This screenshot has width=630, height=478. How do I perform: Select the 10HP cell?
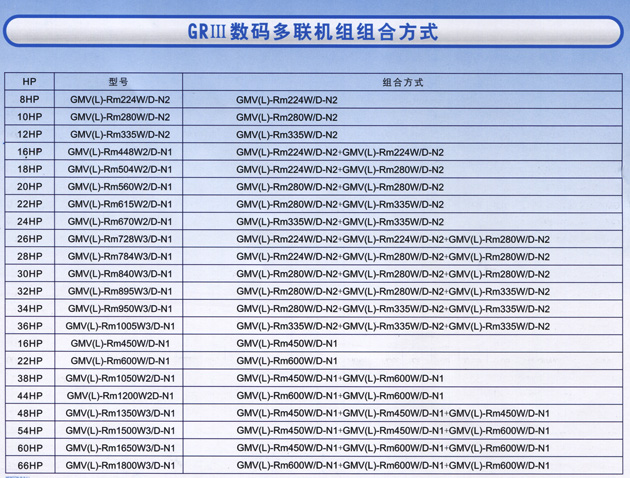tap(29, 117)
